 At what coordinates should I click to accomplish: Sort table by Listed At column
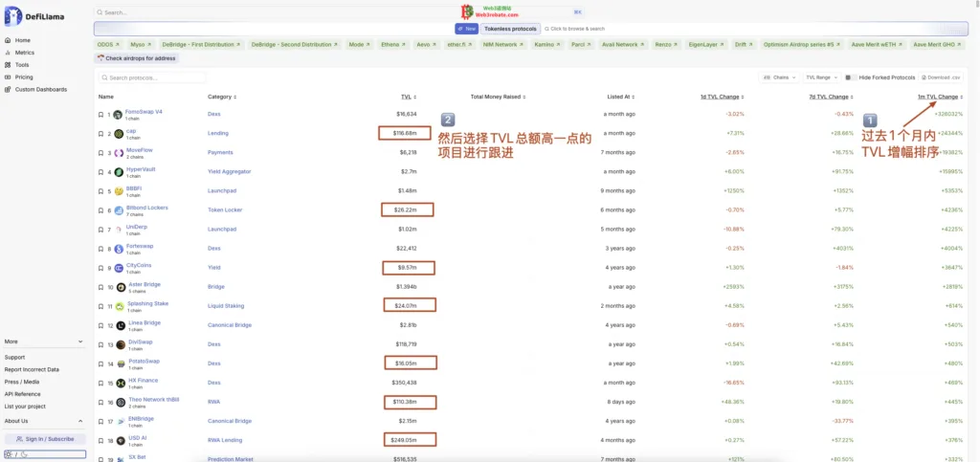621,97
